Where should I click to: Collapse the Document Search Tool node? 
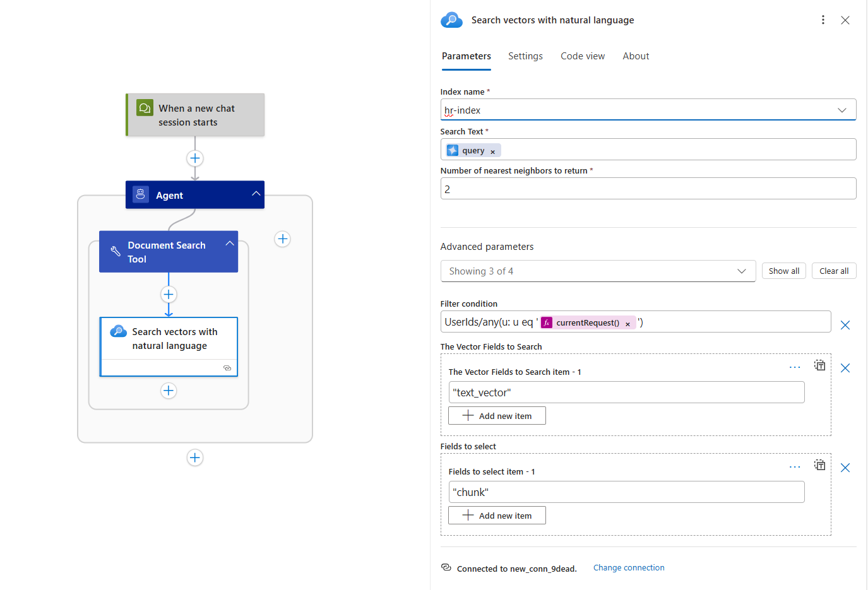click(x=230, y=242)
